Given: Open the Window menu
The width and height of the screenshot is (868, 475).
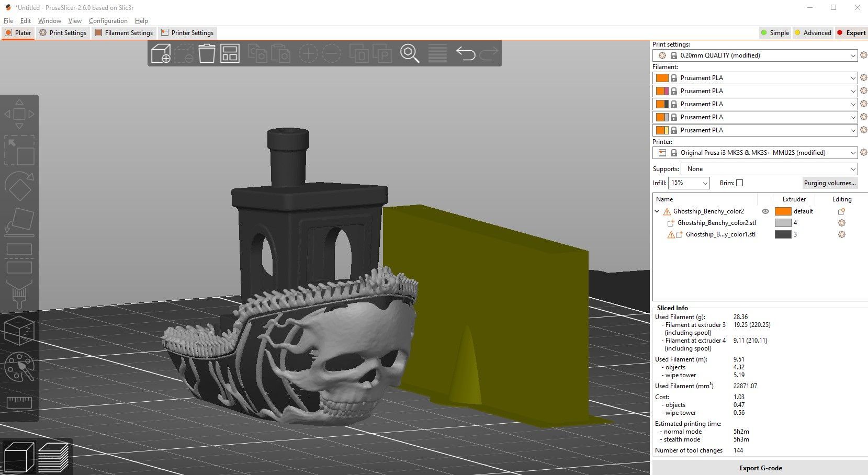Looking at the screenshot, I should point(50,21).
